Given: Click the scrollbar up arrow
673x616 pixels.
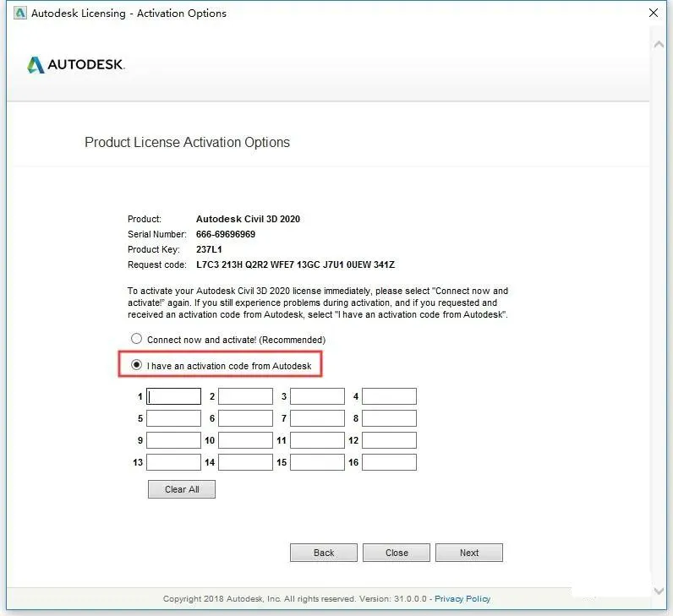Looking at the screenshot, I should pyautogui.click(x=659, y=44).
